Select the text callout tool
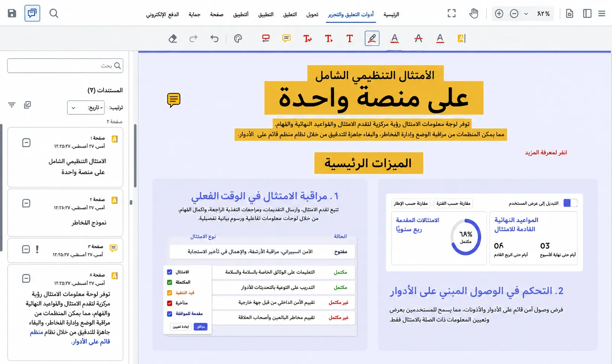612x364 pixels. 308,38
